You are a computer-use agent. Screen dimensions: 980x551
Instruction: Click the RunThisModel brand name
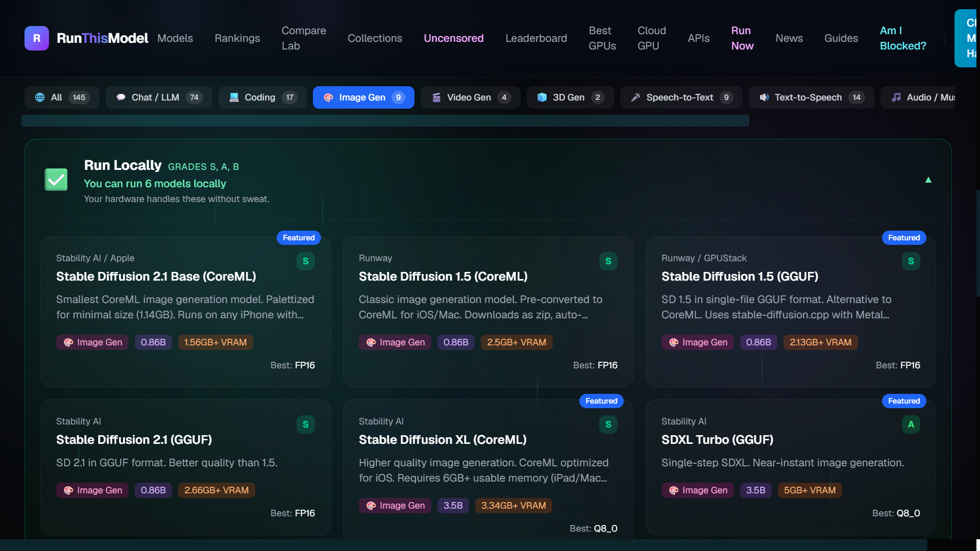[103, 38]
